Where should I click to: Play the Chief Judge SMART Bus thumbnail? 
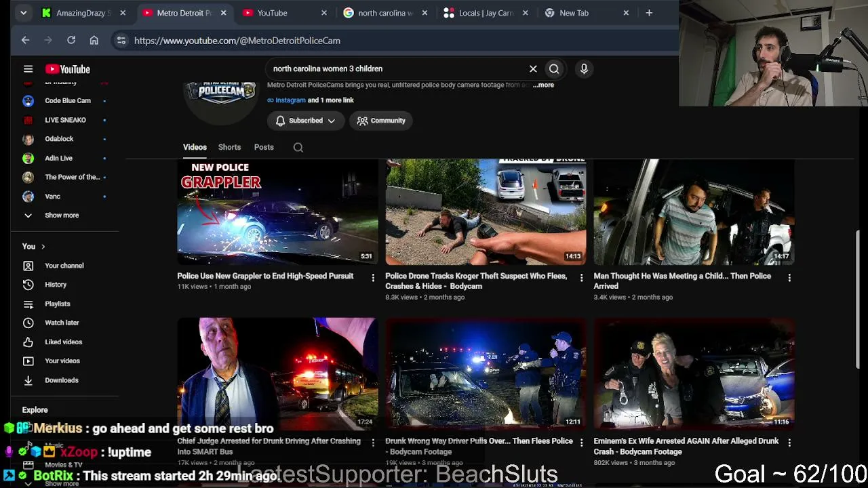pyautogui.click(x=277, y=373)
